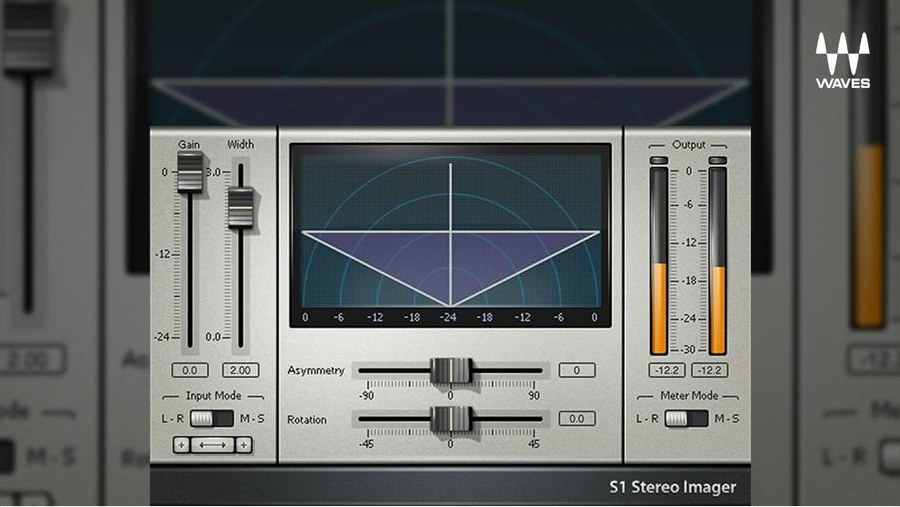
Task: Click the double-arrow button under Input Mode
Action: 212,444
